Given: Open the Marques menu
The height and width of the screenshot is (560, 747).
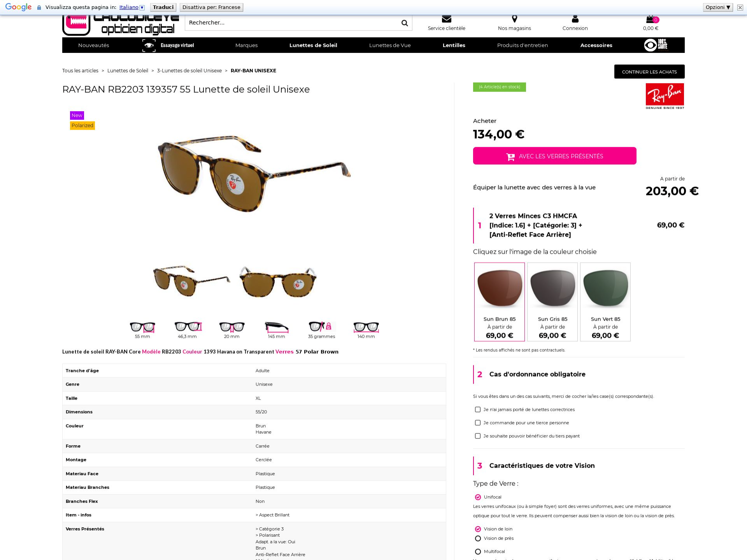Looking at the screenshot, I should (x=247, y=45).
